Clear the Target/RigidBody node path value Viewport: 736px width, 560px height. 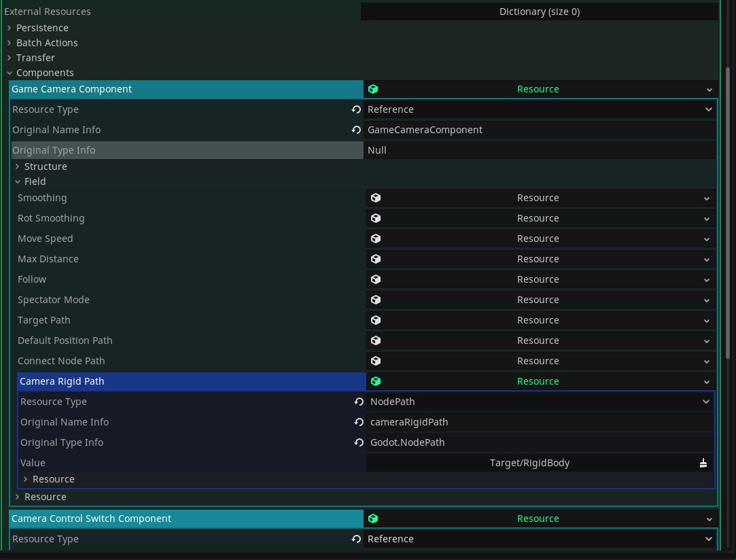pyautogui.click(x=703, y=463)
